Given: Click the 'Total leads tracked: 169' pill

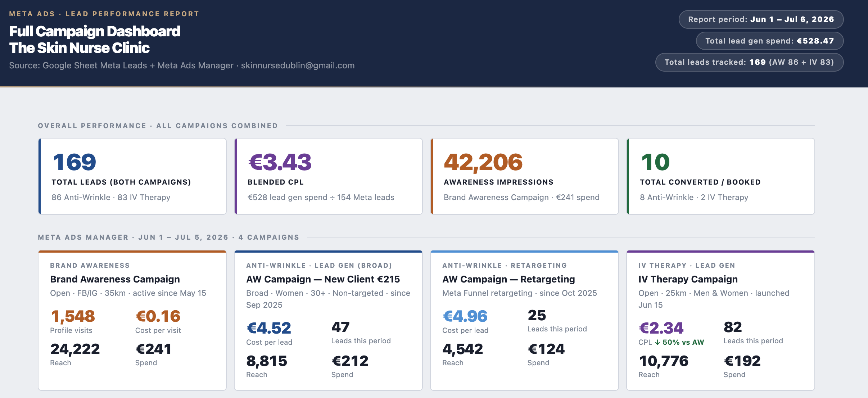Looking at the screenshot, I should coord(749,62).
